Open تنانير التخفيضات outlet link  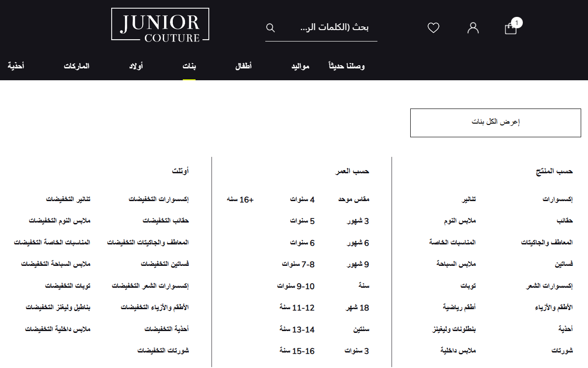click(x=68, y=199)
